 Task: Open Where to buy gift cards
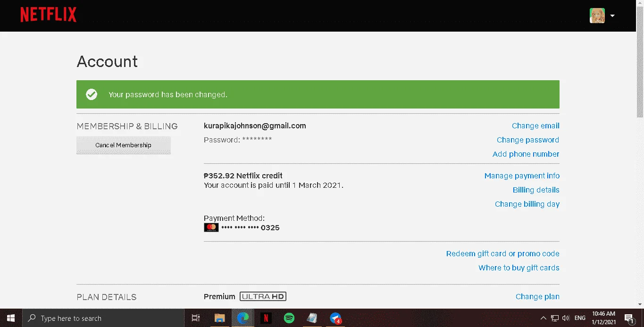[x=519, y=268]
